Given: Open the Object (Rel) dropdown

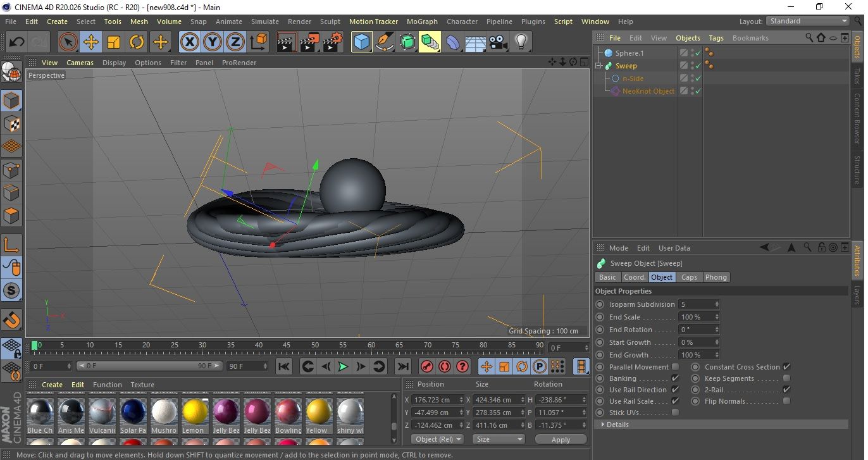Looking at the screenshot, I should point(437,439).
